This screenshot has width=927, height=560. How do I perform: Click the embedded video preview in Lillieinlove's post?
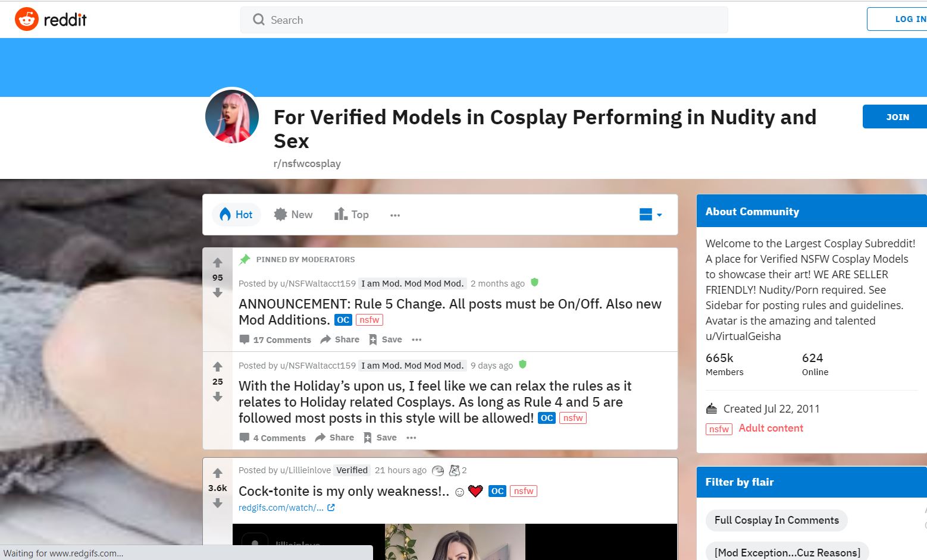(x=455, y=542)
